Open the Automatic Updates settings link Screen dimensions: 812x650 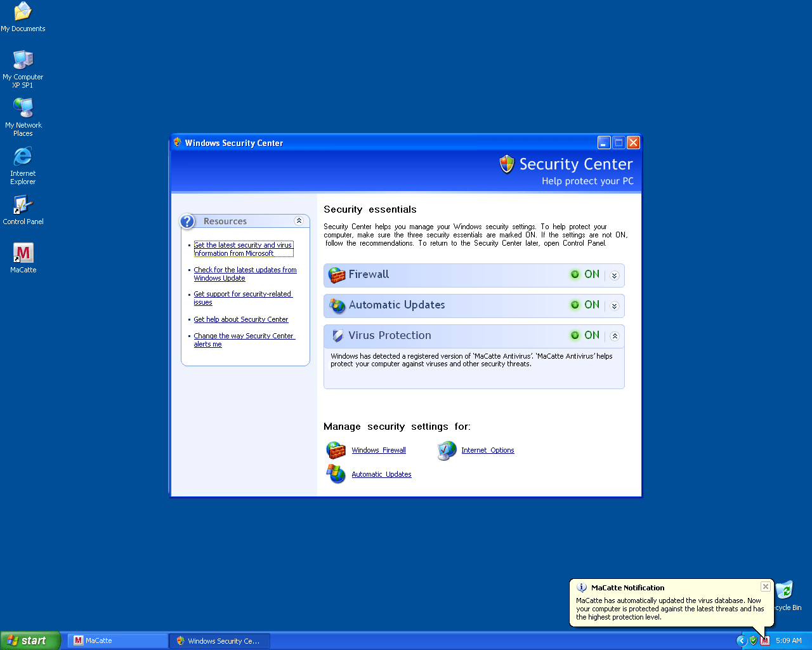[x=381, y=474]
